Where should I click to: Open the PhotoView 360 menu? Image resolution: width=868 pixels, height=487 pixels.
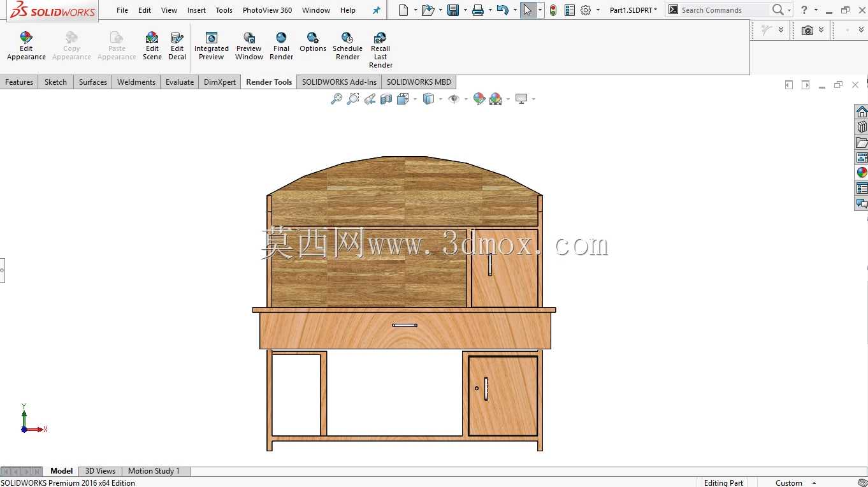(267, 10)
